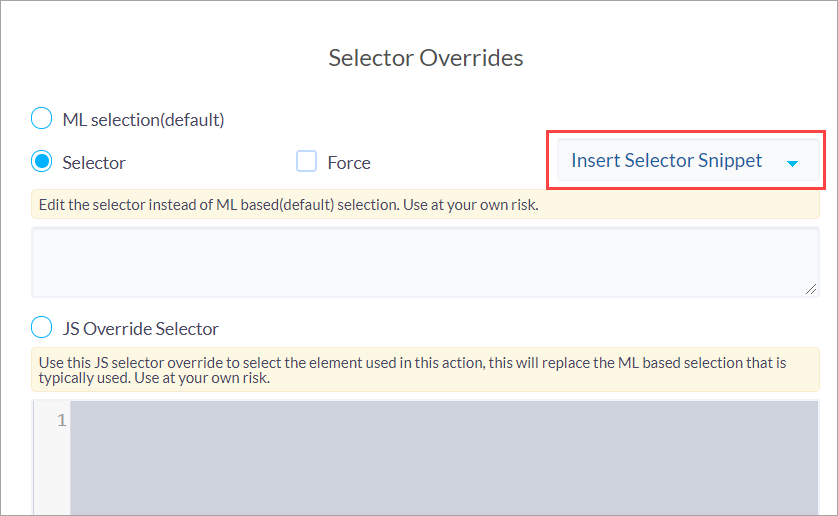Open the Insert Selector Snippet dropdown
Screen dimensions: 838x516
point(688,160)
